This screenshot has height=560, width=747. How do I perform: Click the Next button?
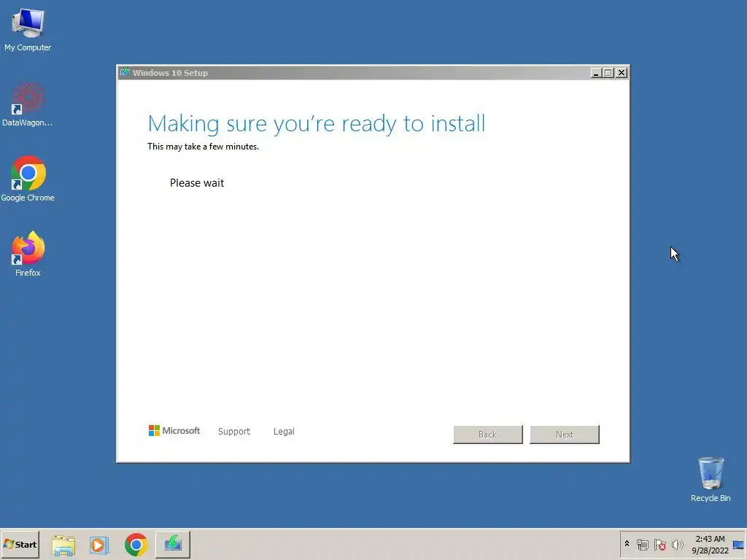(x=565, y=435)
